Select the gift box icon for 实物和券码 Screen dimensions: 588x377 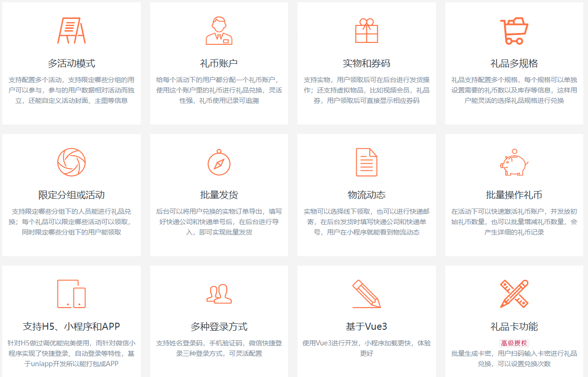click(x=366, y=31)
